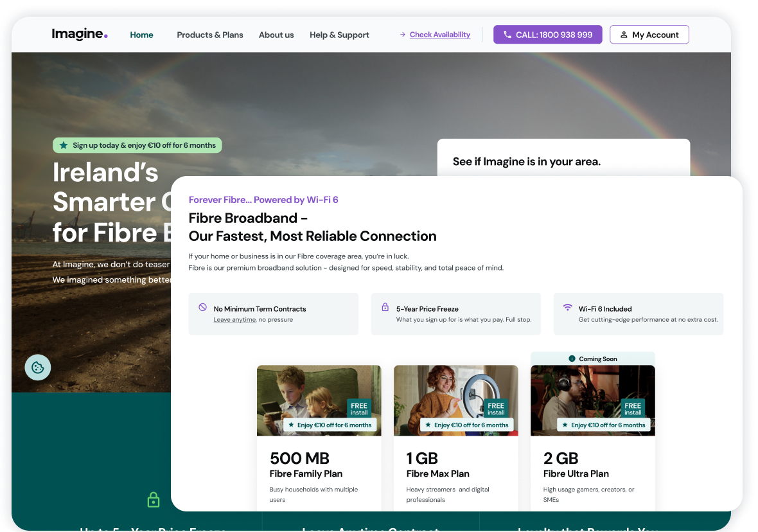Expand the Help & Support menu
Viewport: 758px width, 532px height.
(339, 35)
